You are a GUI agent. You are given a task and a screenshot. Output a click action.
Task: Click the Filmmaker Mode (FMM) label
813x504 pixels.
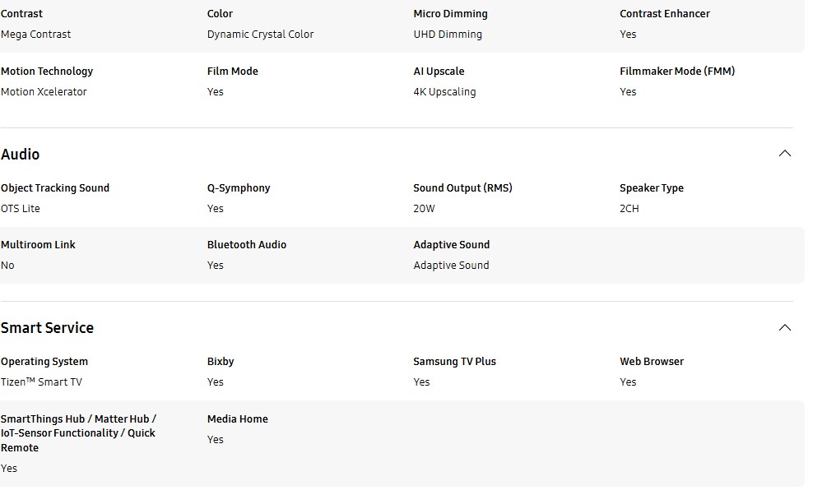pyautogui.click(x=677, y=72)
